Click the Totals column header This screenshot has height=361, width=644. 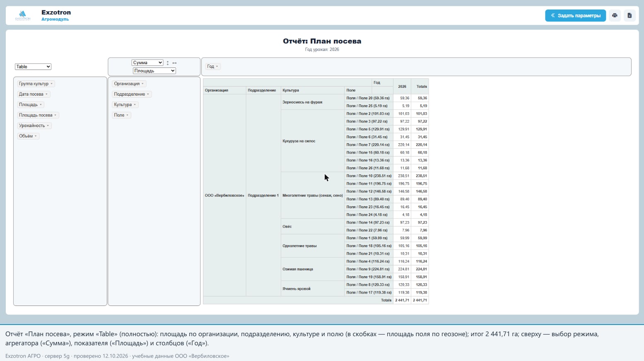[420, 87]
